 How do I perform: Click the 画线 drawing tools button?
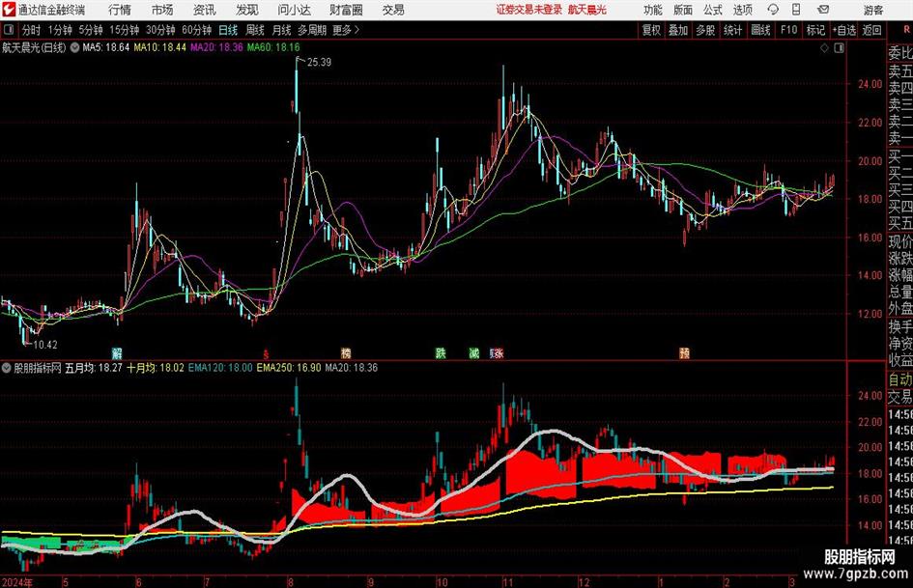coord(760,30)
